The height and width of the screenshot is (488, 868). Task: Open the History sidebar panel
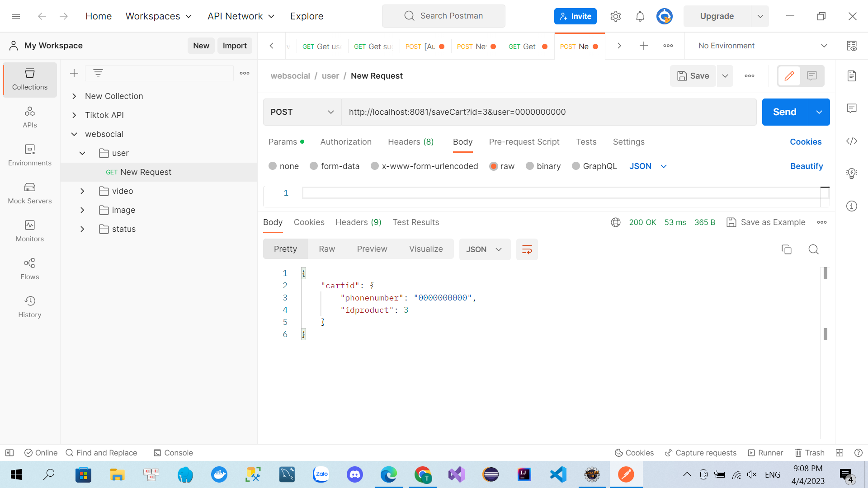[x=30, y=307]
